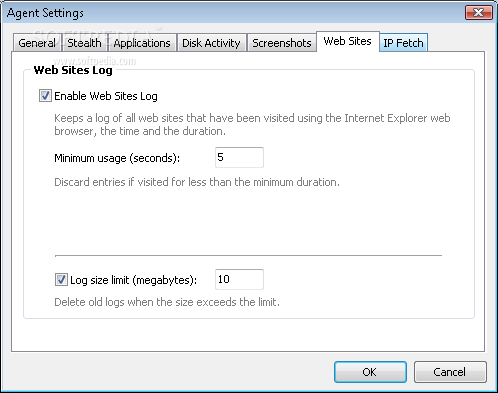Switch to the IP Fetch tab

[x=403, y=43]
